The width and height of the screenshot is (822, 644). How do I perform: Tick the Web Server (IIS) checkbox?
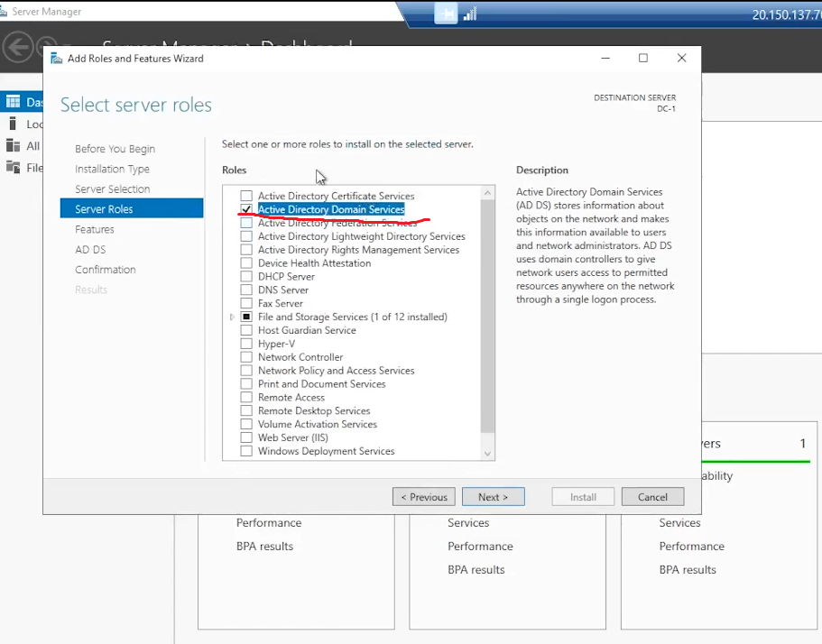click(x=245, y=437)
